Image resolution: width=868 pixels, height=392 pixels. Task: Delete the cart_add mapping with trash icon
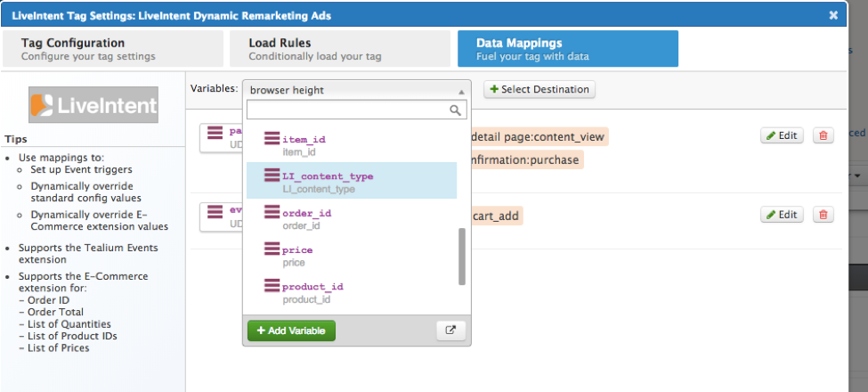(823, 215)
